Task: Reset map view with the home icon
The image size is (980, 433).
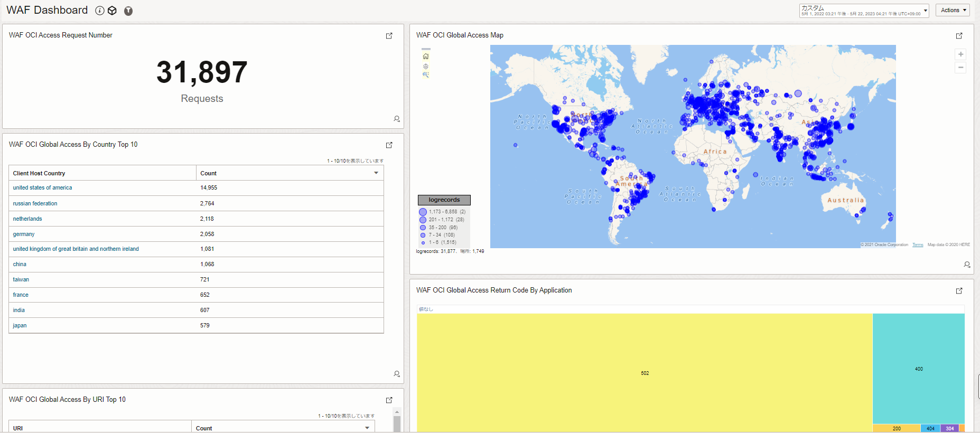Action: pos(426,57)
